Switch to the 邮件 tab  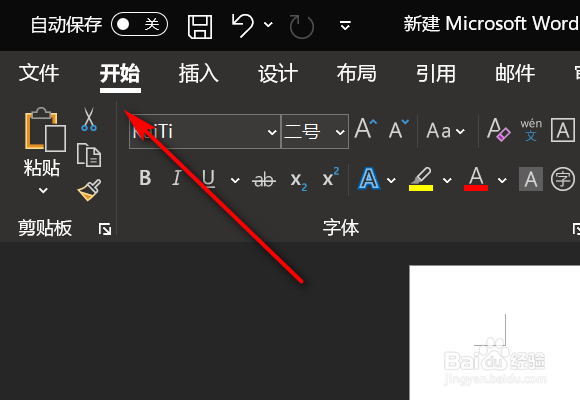(515, 73)
